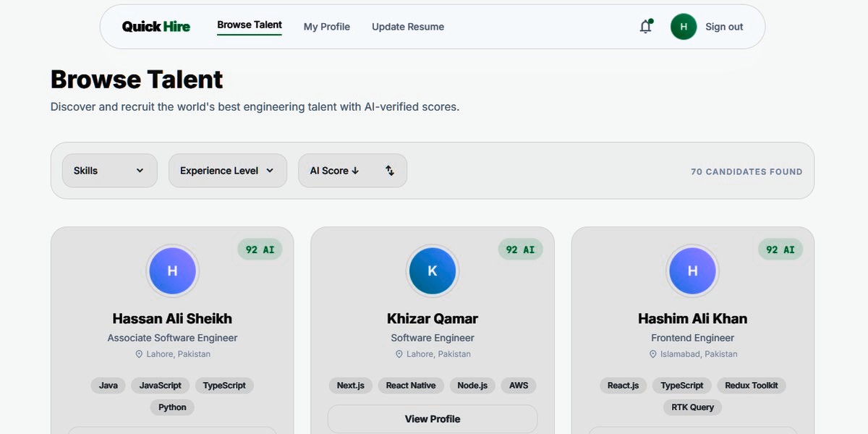Click the Sign out link
Image resolution: width=868 pixels, height=434 pixels.
724,27
